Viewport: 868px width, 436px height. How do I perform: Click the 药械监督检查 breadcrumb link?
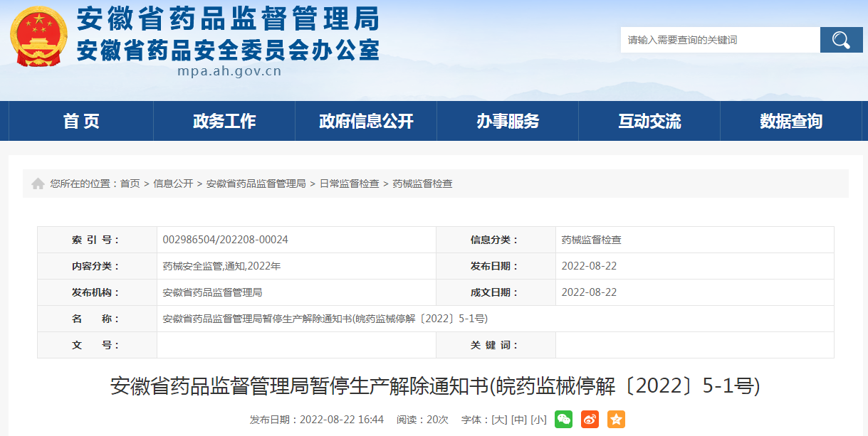click(422, 184)
